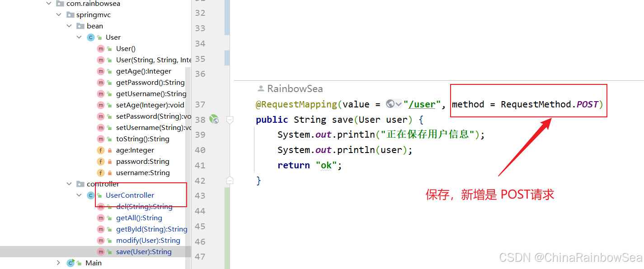
Task: Collapse the UserController class chevron
Action: point(80,195)
